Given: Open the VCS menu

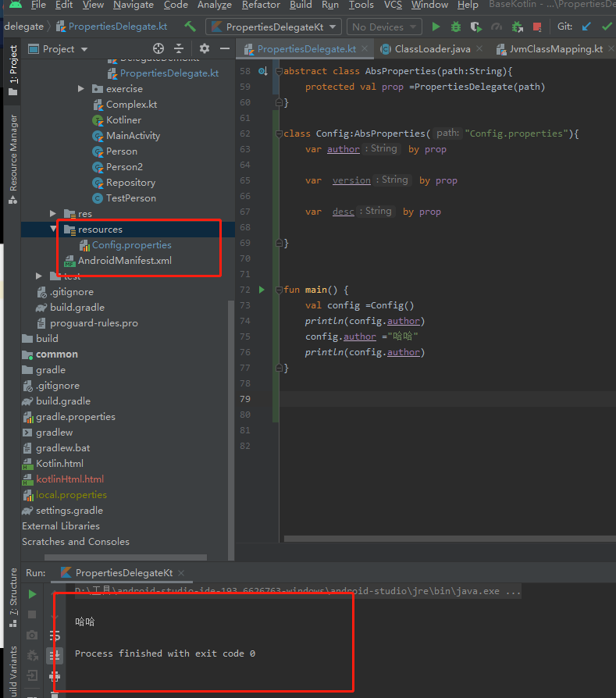Looking at the screenshot, I should (393, 5).
